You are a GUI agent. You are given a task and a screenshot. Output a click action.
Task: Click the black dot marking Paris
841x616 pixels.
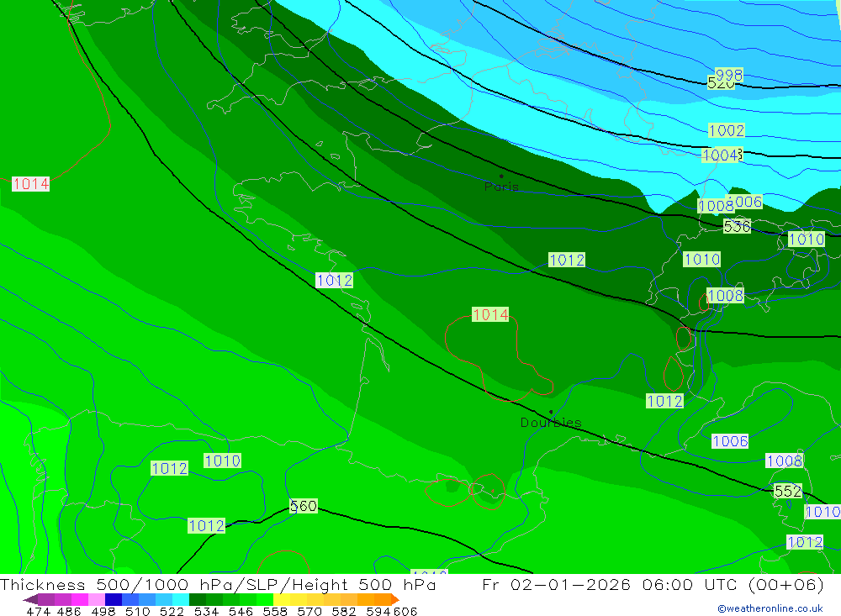tap(501, 176)
